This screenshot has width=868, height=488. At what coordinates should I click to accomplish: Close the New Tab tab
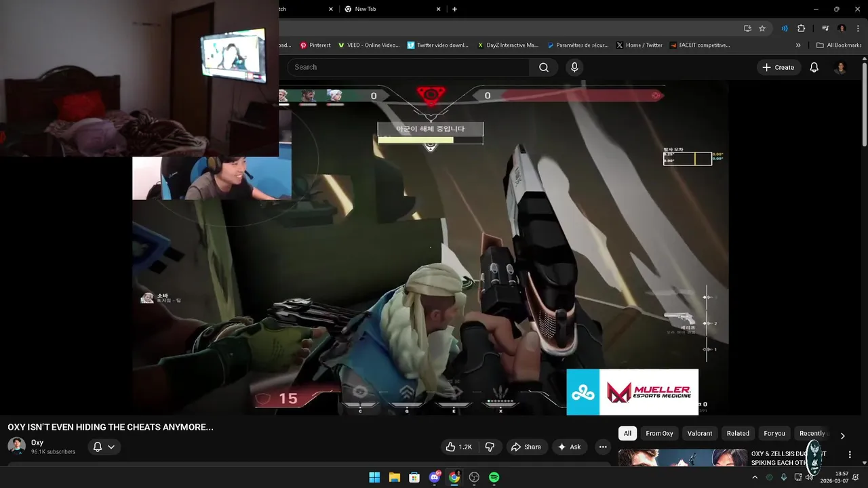(439, 9)
